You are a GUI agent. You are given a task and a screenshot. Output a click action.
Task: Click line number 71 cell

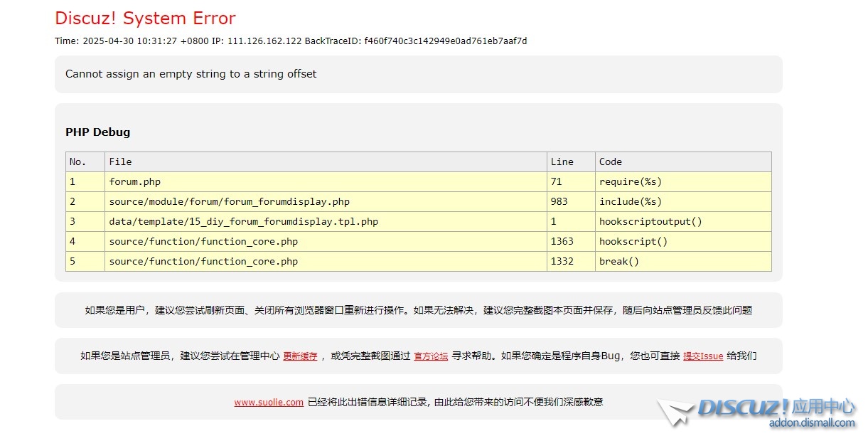[x=572, y=181]
